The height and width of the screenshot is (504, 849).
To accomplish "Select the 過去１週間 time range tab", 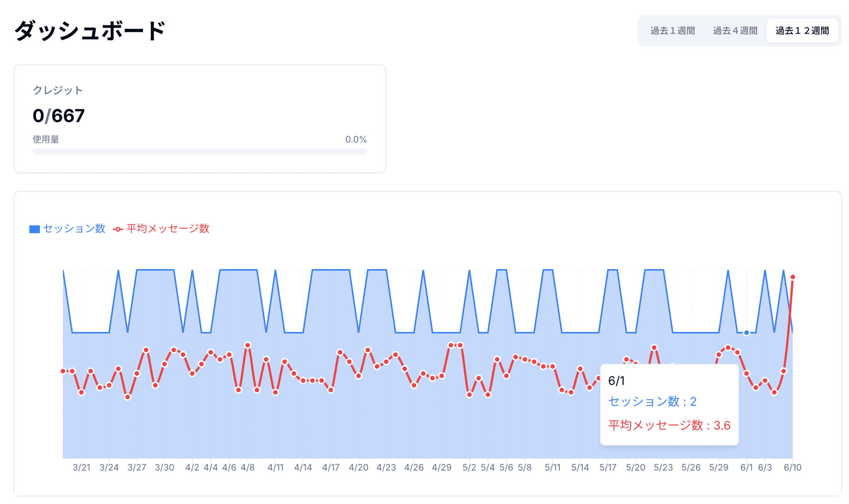I will coord(672,31).
